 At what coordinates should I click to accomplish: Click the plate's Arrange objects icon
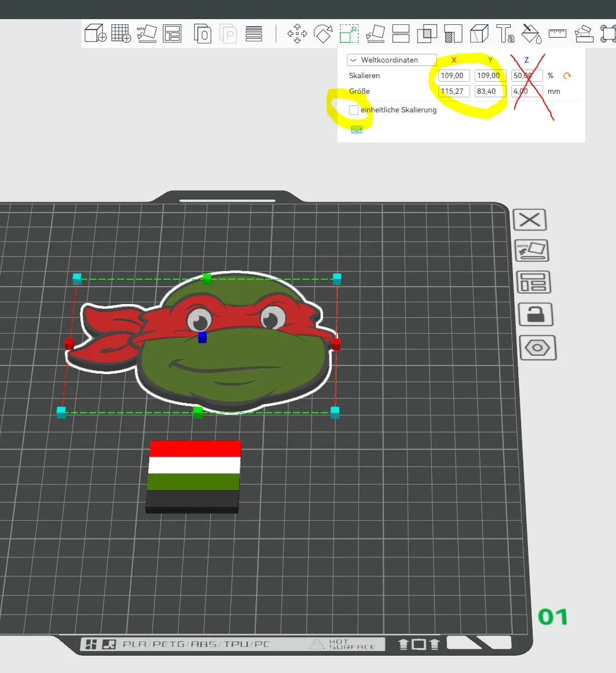point(534,283)
